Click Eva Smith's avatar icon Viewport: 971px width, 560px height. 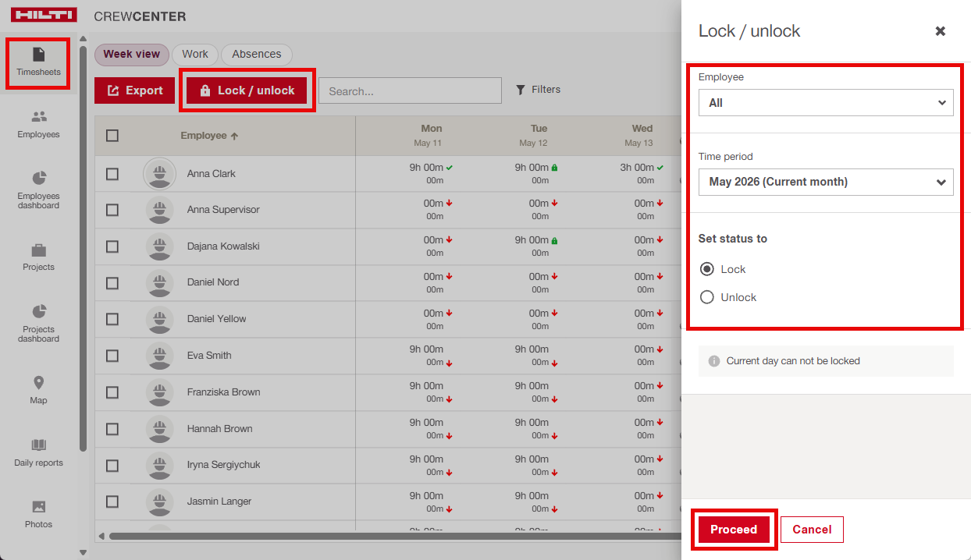[x=160, y=356]
